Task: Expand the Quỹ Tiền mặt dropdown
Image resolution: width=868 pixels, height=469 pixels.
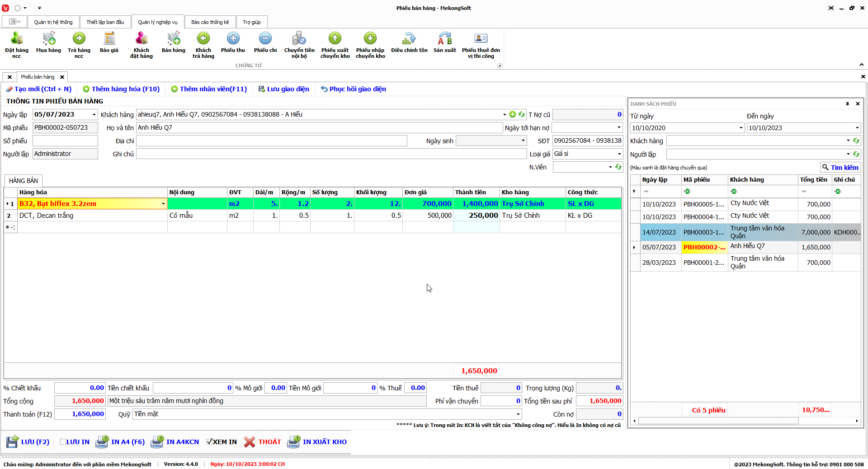Action: coord(518,414)
